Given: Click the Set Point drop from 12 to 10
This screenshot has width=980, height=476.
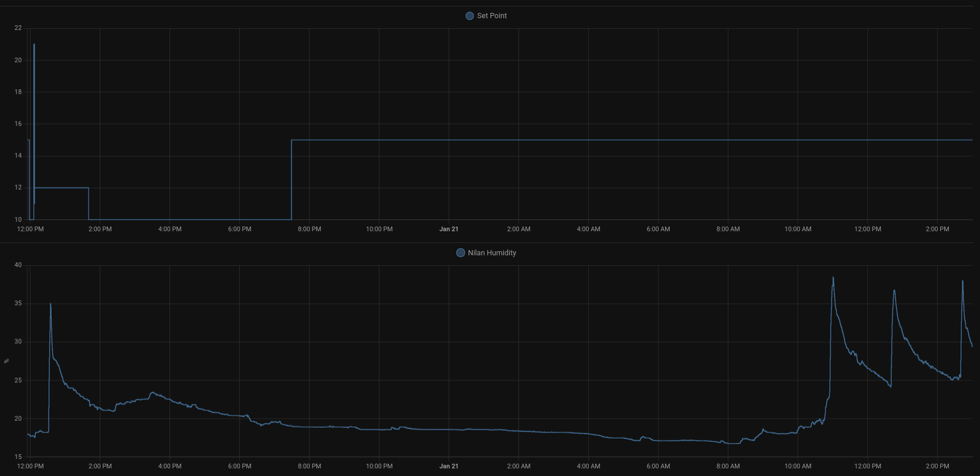Looking at the screenshot, I should (89, 204).
